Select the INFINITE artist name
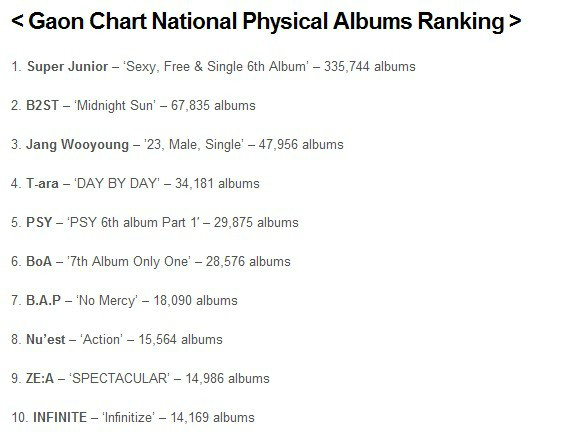Screen dimensions: 588x442 60,418
